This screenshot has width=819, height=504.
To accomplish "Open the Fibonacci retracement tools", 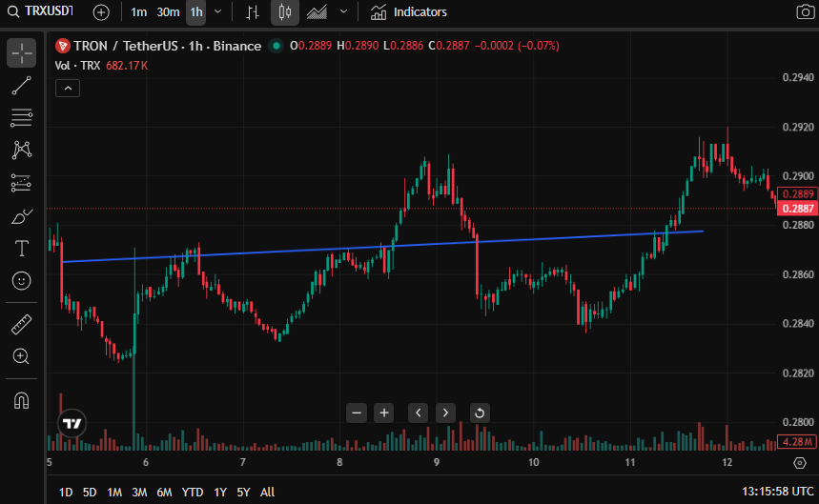I will [21, 118].
